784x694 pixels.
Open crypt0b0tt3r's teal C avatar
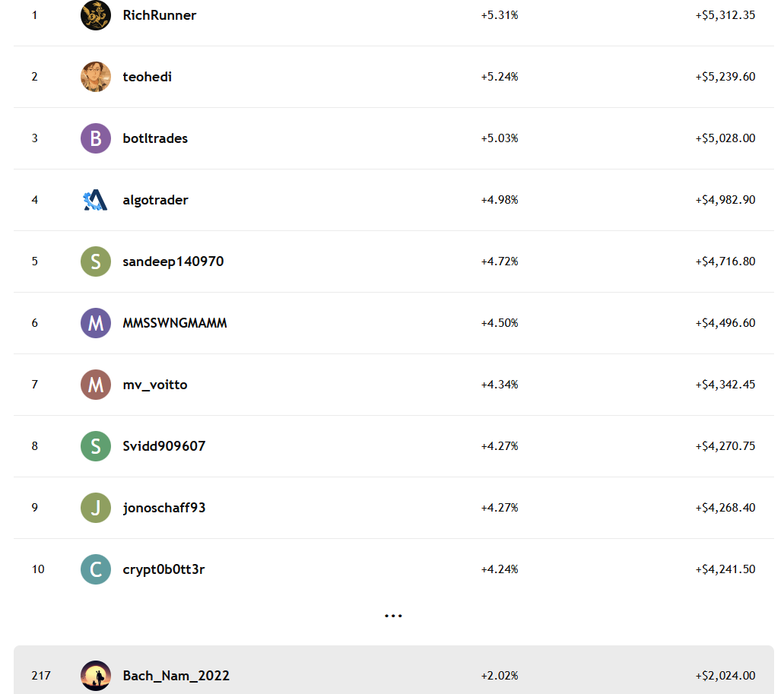pos(96,569)
